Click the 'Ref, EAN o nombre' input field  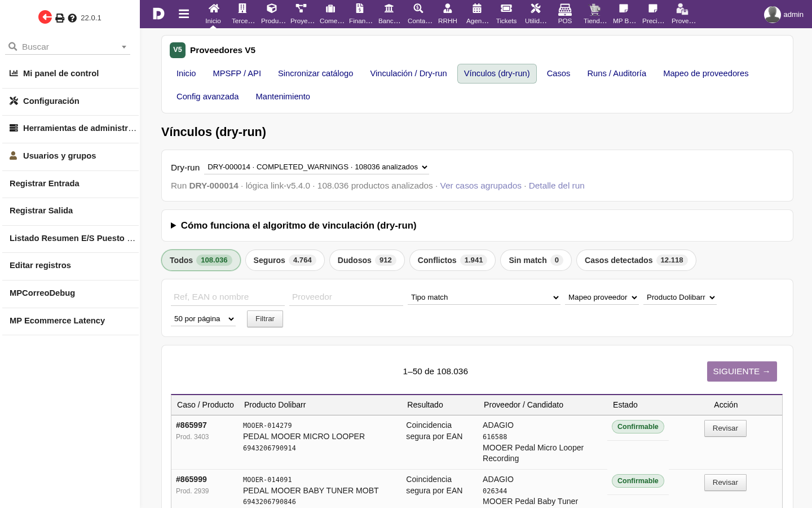point(228,297)
